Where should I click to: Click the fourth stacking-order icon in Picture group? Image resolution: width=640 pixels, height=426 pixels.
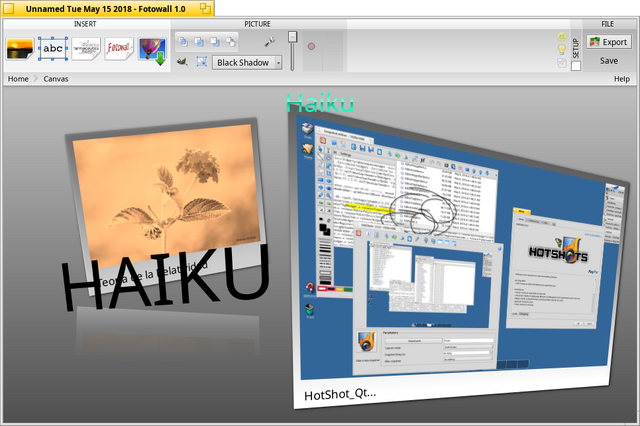230,42
